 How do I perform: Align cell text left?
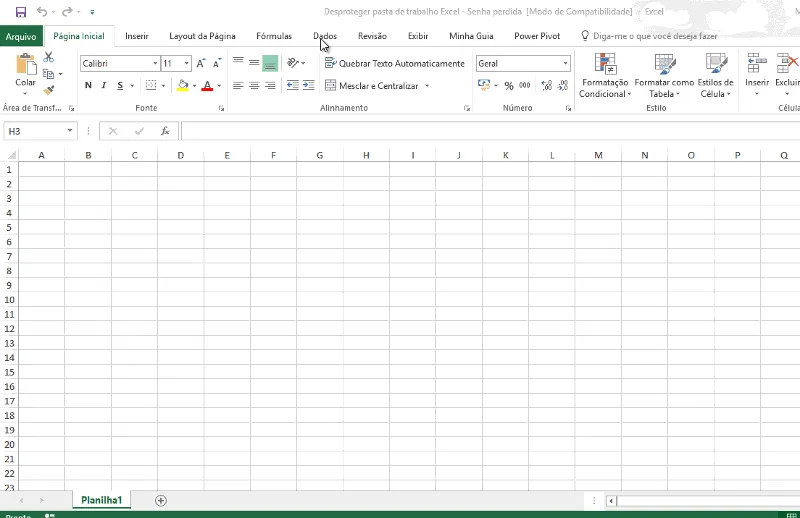[x=238, y=85]
